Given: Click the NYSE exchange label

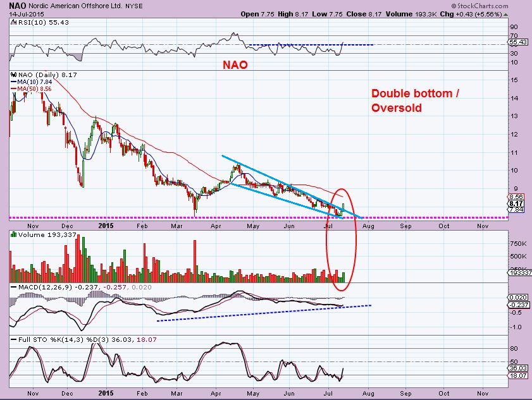Looking at the screenshot, I should coord(133,6).
